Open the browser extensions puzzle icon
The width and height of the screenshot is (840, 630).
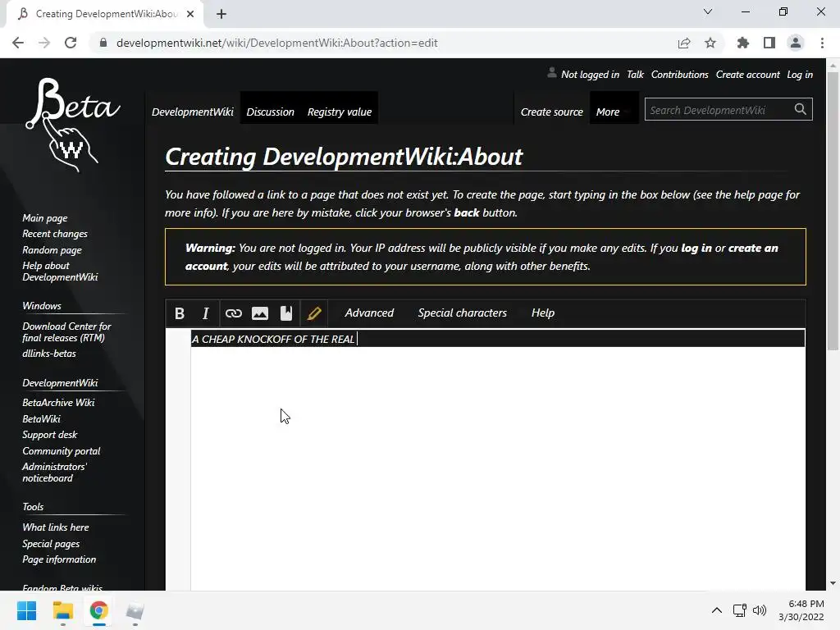click(x=743, y=43)
